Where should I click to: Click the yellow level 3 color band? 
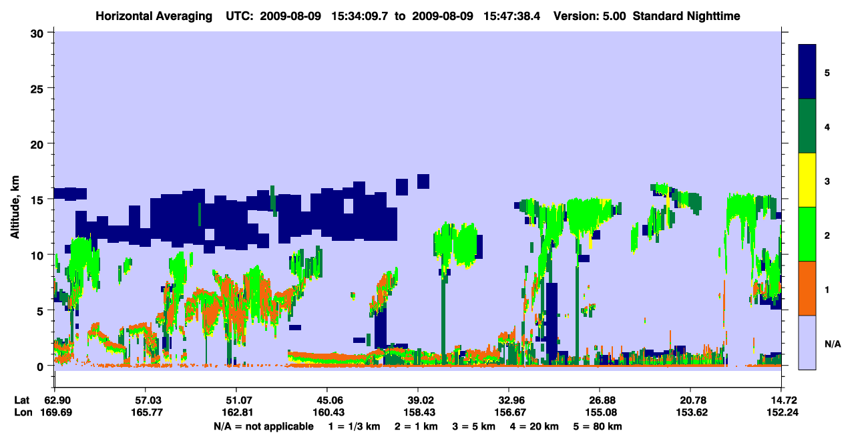coord(807,180)
